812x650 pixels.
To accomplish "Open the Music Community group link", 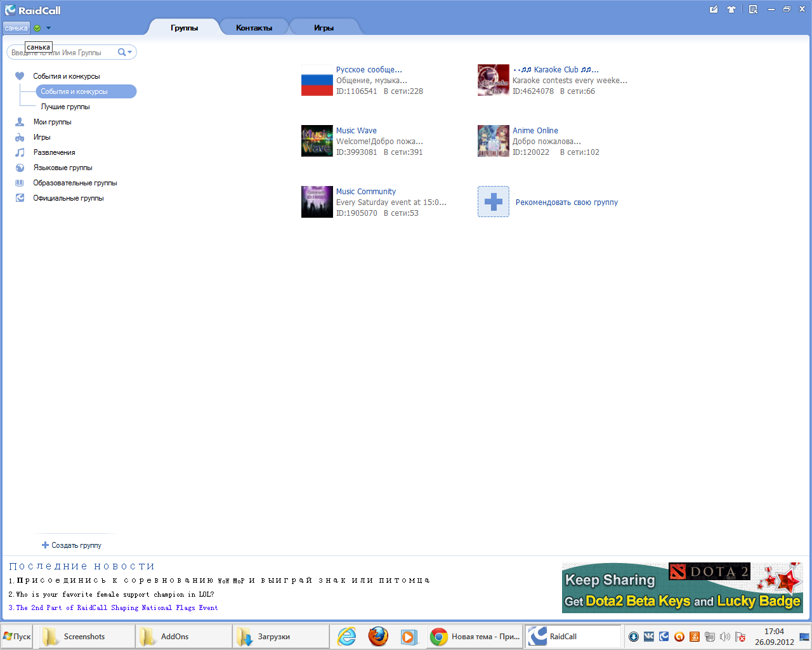I will (366, 192).
